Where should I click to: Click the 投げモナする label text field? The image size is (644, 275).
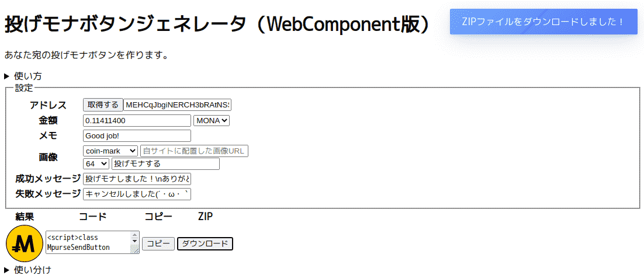pos(165,163)
